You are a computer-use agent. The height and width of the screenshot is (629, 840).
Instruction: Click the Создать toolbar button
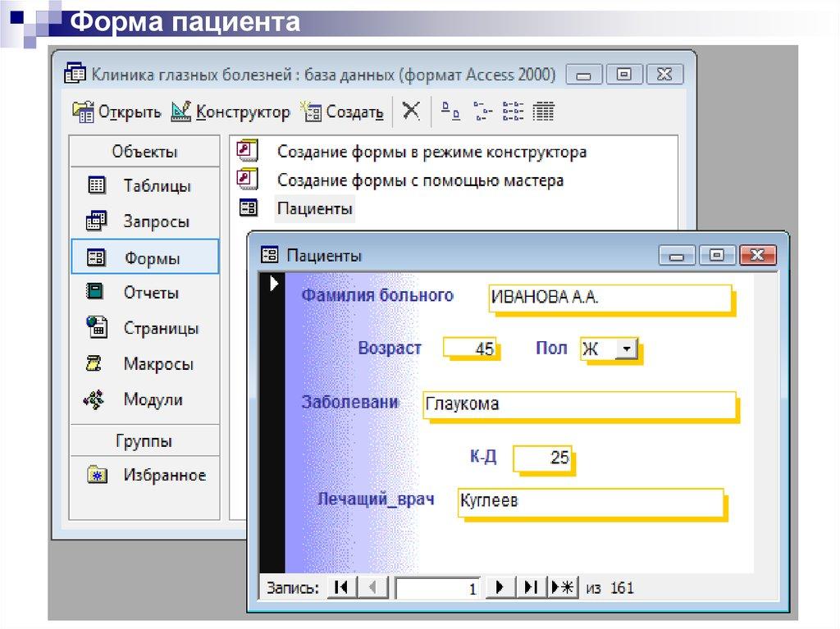click(x=343, y=112)
